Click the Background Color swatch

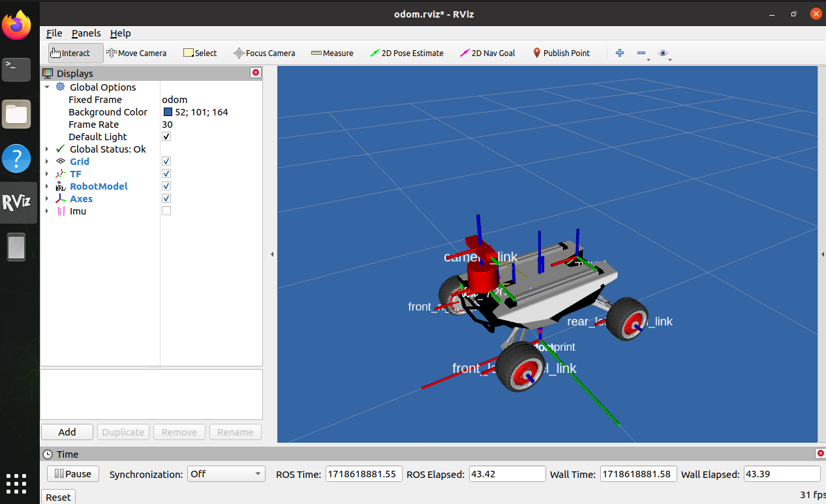(168, 112)
